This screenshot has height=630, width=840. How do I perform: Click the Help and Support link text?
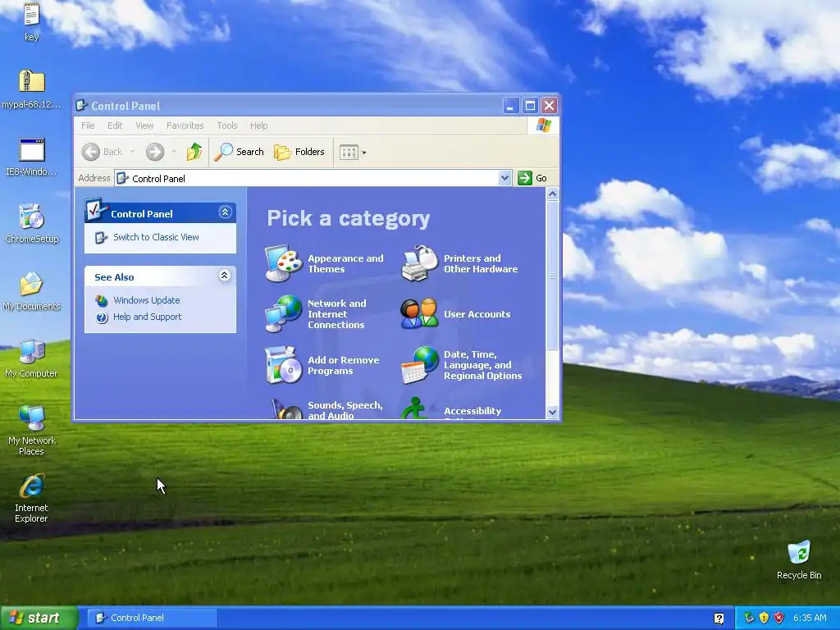coord(148,317)
